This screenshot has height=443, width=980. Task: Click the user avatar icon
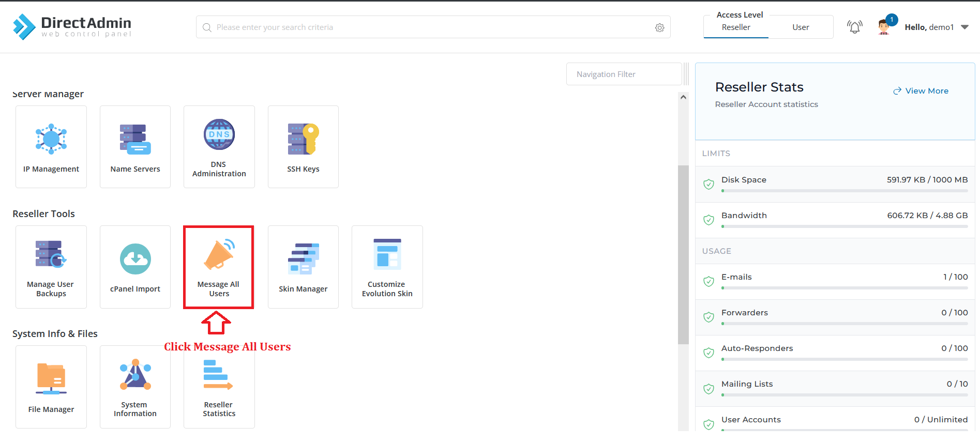coord(884,27)
